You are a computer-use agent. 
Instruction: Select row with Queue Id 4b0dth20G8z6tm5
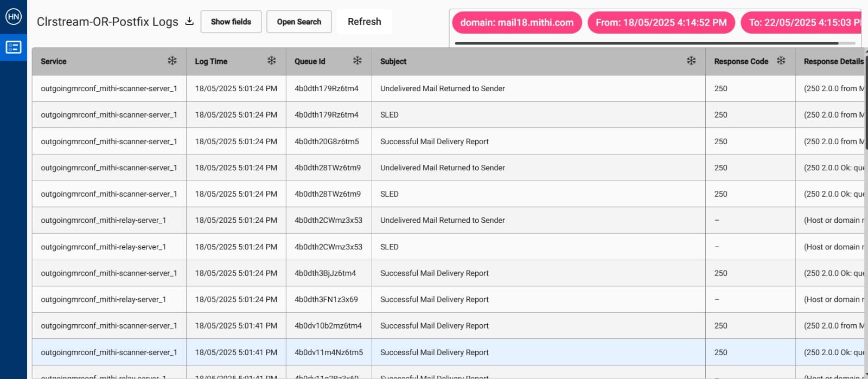point(327,142)
